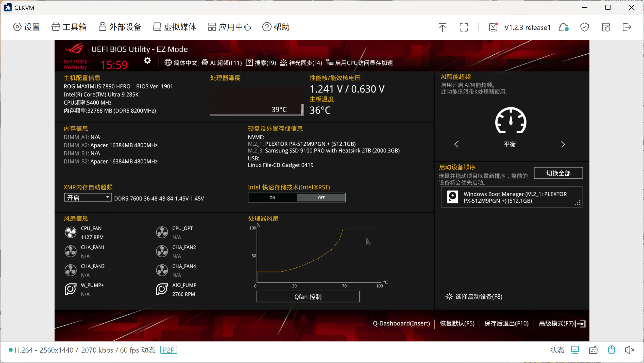
Task: Click the muted speaker icon in status bar
Action: [629, 350]
